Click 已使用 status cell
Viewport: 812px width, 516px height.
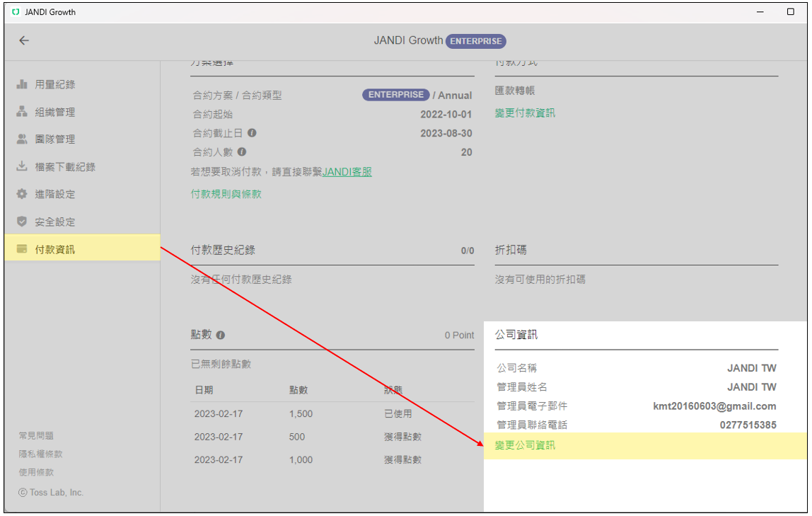tap(398, 414)
